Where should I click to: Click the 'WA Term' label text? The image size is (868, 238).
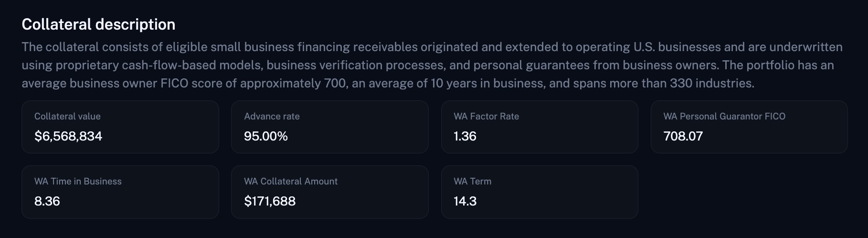tap(473, 181)
